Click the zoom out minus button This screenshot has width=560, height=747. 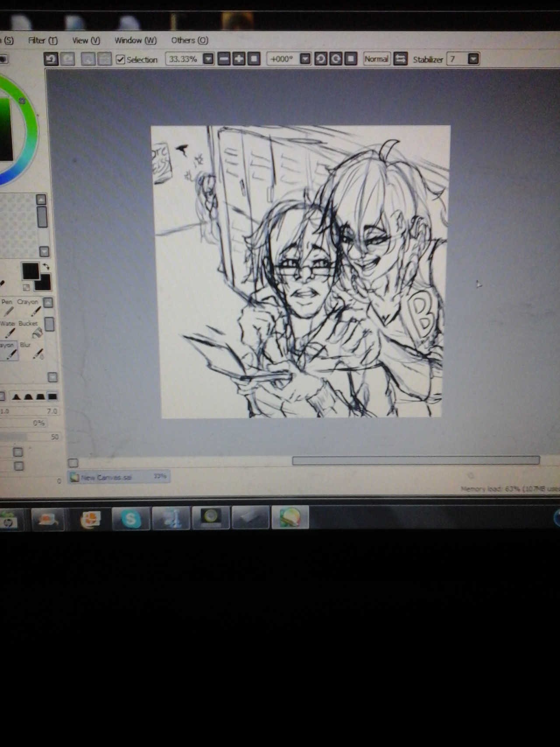pyautogui.click(x=224, y=59)
